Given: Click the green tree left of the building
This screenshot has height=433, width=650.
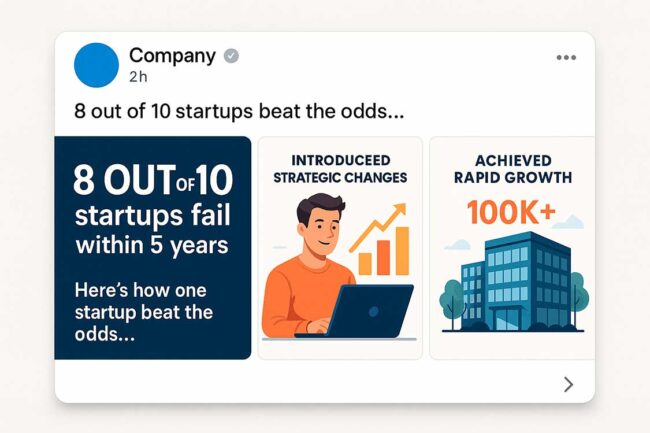Looking at the screenshot, I should point(451,297).
